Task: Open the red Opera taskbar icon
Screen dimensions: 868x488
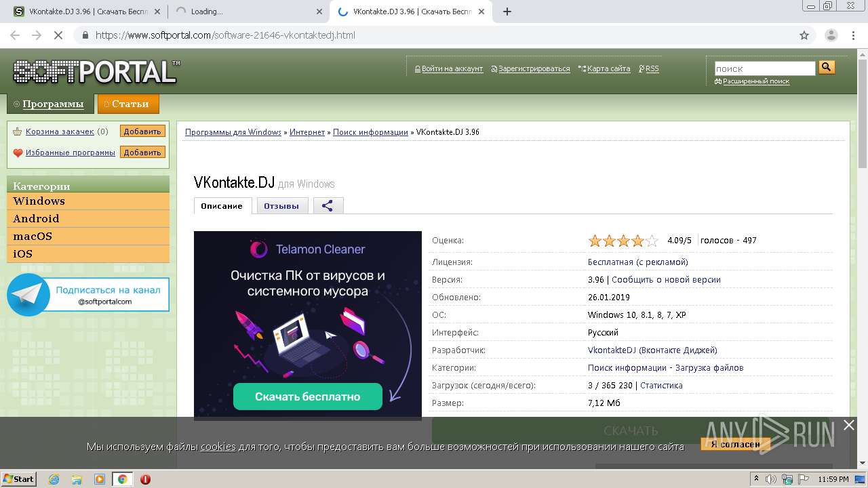Action: [x=145, y=479]
